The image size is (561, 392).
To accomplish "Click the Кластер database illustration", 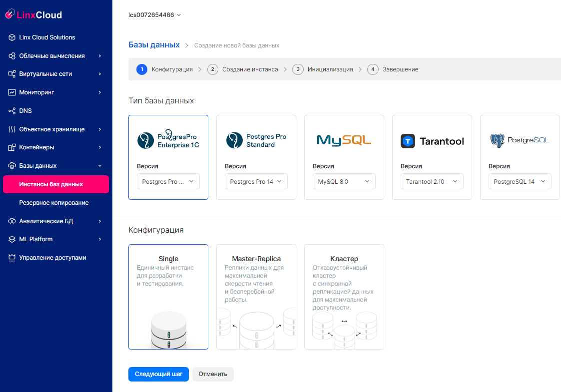I will point(344,330).
